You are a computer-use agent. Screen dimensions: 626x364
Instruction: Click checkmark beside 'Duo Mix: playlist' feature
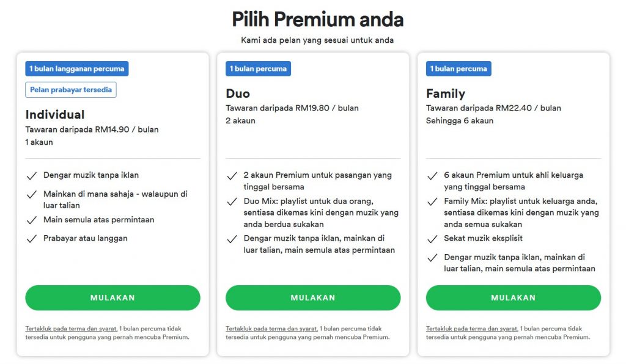(232, 202)
